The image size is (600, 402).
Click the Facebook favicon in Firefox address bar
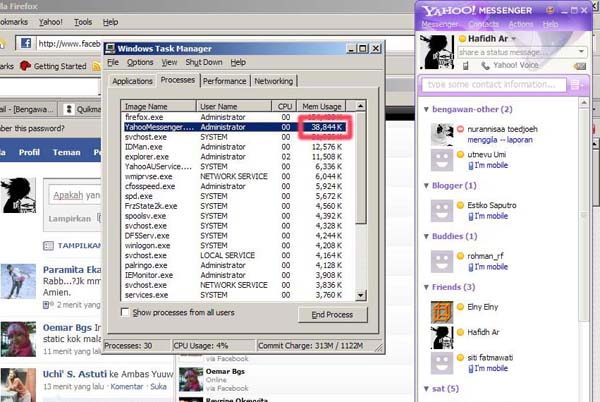(x=26, y=43)
